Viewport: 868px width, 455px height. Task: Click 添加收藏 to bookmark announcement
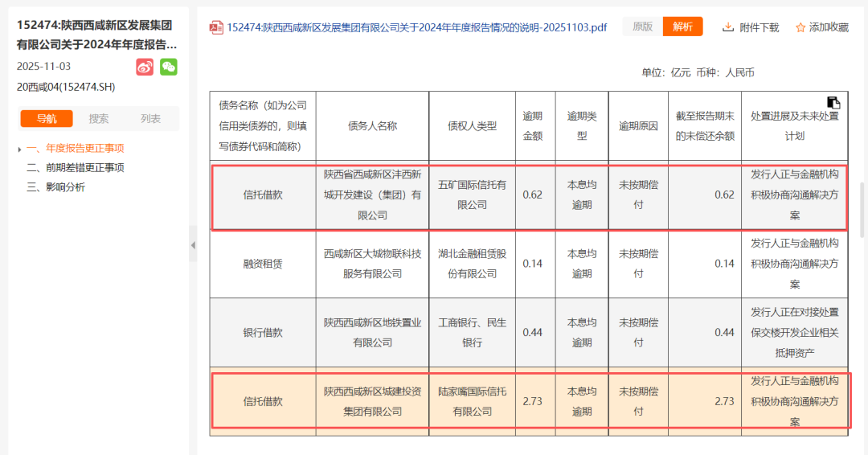pos(829,27)
